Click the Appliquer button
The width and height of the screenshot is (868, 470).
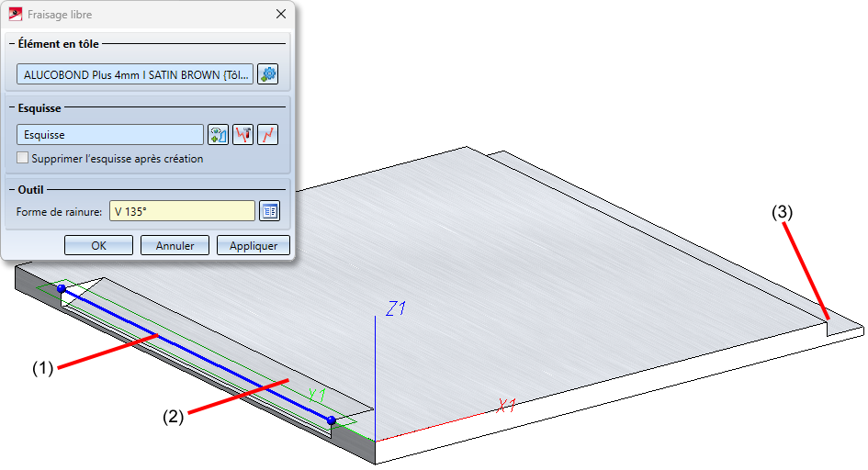coord(254,245)
